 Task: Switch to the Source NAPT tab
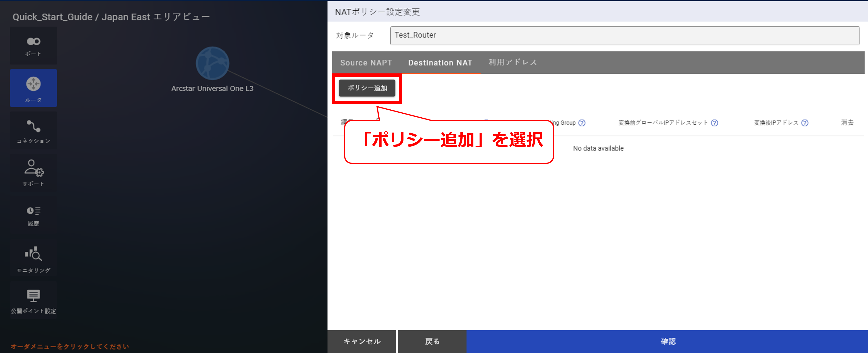[x=366, y=63]
